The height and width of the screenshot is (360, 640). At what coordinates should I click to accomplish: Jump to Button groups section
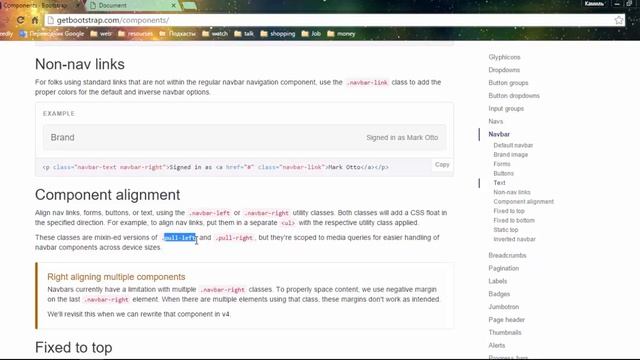pos(508,83)
